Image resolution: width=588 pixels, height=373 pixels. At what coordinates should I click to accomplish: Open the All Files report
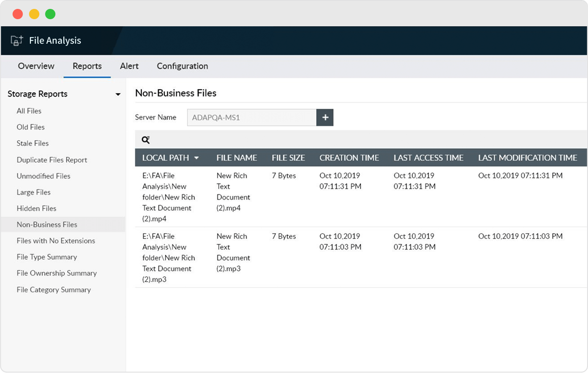pyautogui.click(x=29, y=111)
